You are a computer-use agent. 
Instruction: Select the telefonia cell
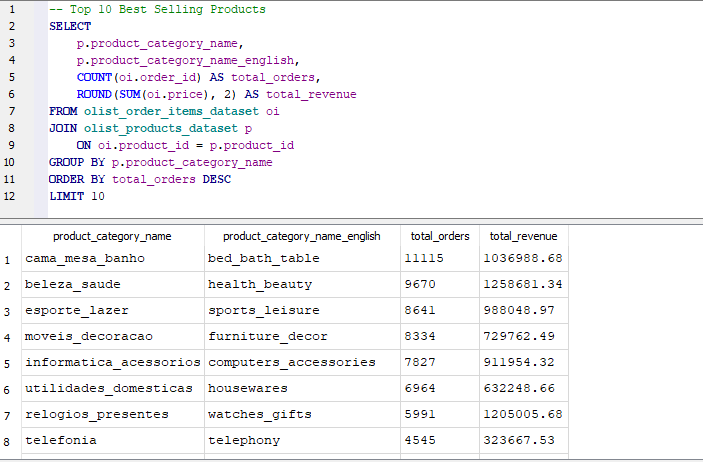(113, 440)
